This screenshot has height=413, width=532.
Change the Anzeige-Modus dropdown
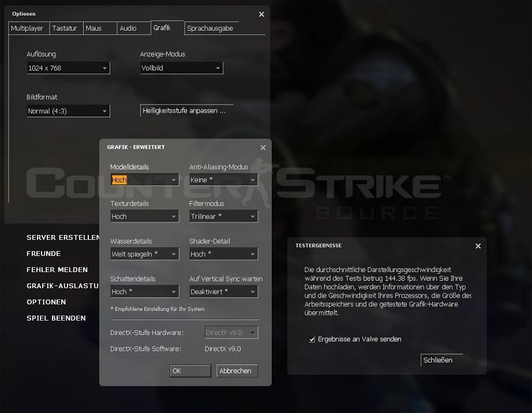(182, 68)
